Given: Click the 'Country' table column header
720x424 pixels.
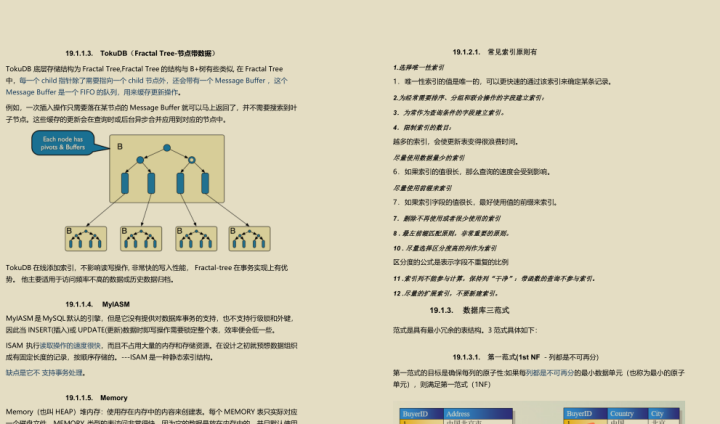Looking at the screenshot, I should tap(627, 414).
